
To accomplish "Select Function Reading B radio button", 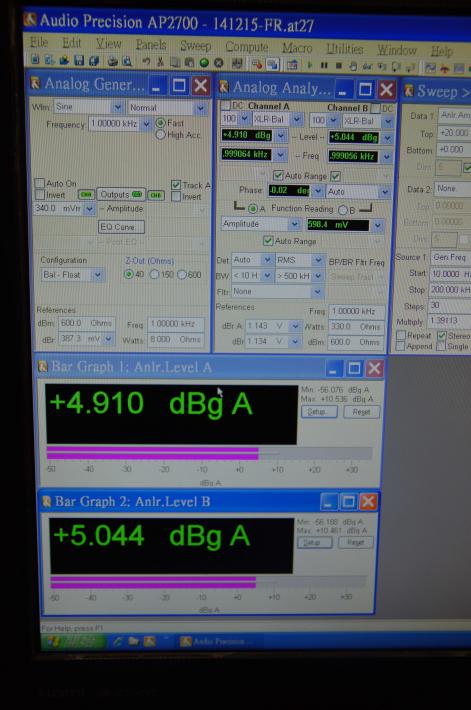I will click(x=343, y=210).
